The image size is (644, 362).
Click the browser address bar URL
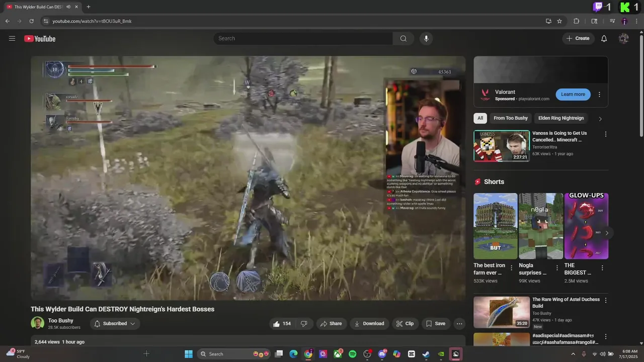[92, 21]
